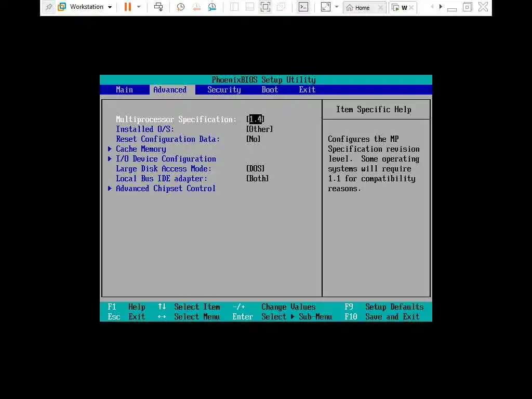Take a snapshot of the VM
The width and height of the screenshot is (532, 399).
point(180,7)
